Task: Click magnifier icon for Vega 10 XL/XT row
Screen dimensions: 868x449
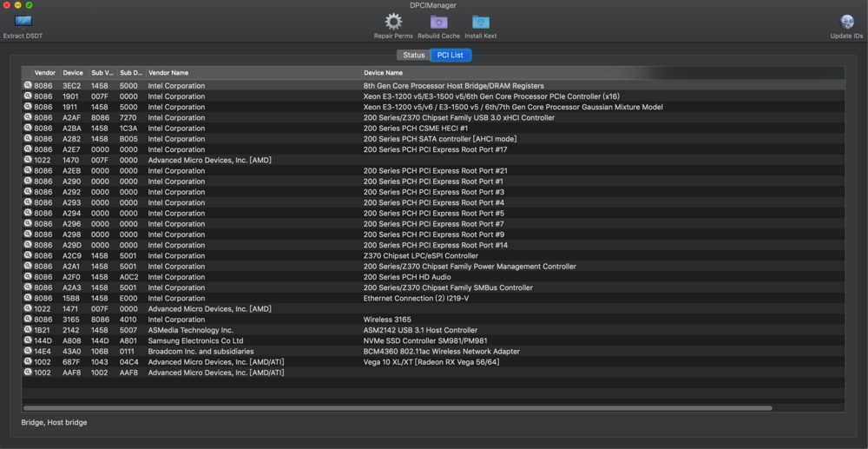Action: pyautogui.click(x=28, y=362)
